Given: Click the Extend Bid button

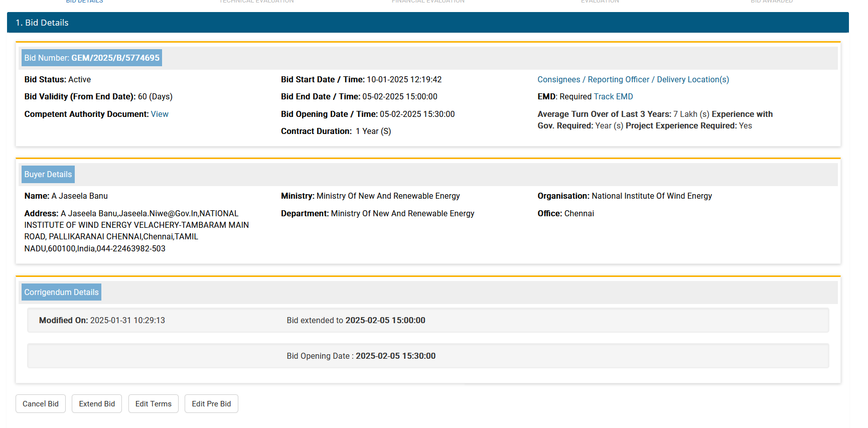Looking at the screenshot, I should (x=97, y=404).
